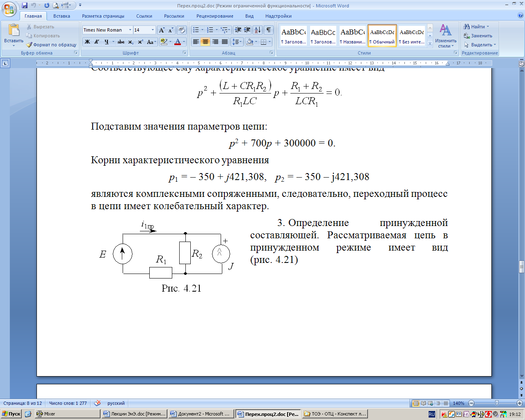Click Найти to find text

[x=477, y=27]
